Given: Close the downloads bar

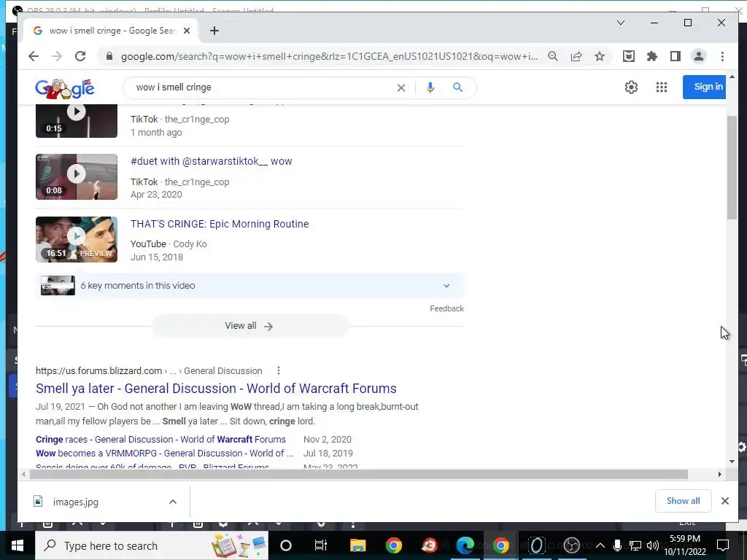Looking at the screenshot, I should 724,501.
